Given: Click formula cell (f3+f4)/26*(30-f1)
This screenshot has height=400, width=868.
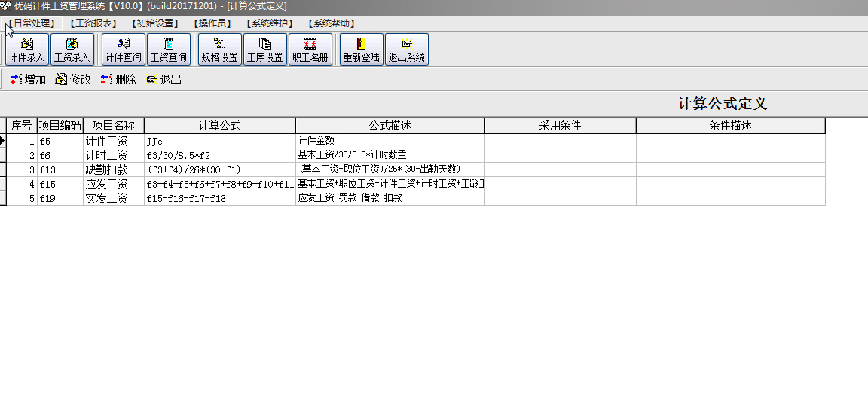Looking at the screenshot, I should (x=220, y=169).
